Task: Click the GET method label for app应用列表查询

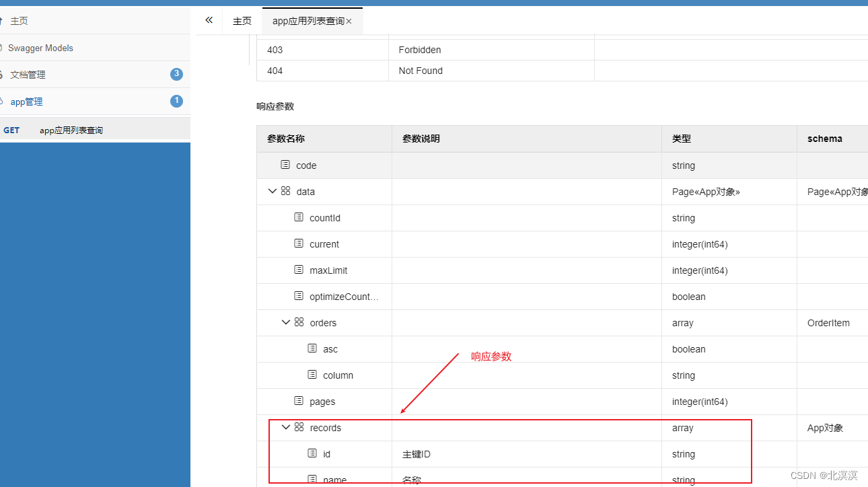Action: (x=11, y=130)
